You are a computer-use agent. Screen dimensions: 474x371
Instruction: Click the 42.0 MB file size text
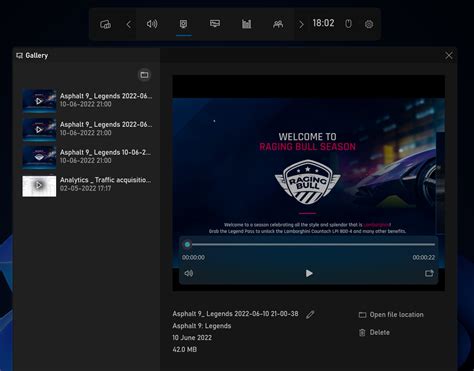[184, 349]
